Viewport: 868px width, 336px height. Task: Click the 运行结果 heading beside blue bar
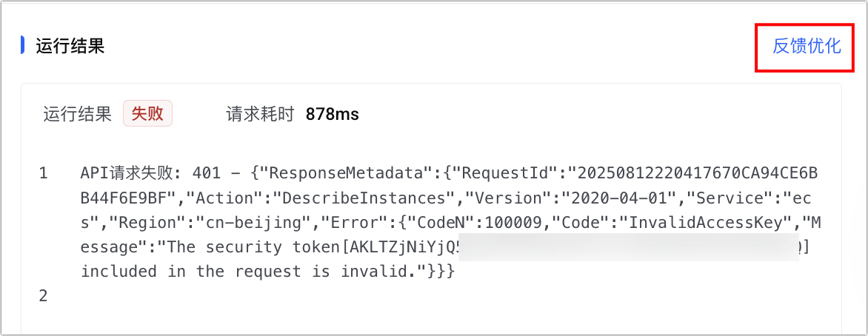point(70,46)
